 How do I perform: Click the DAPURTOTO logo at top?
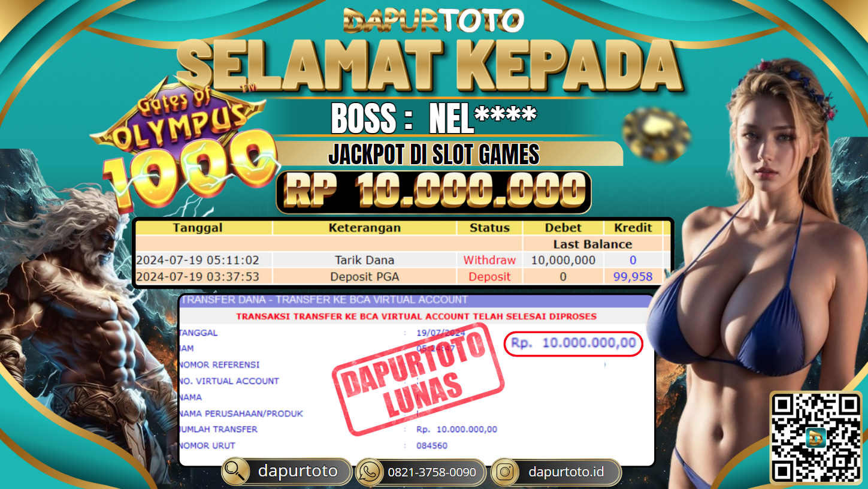coord(434,21)
